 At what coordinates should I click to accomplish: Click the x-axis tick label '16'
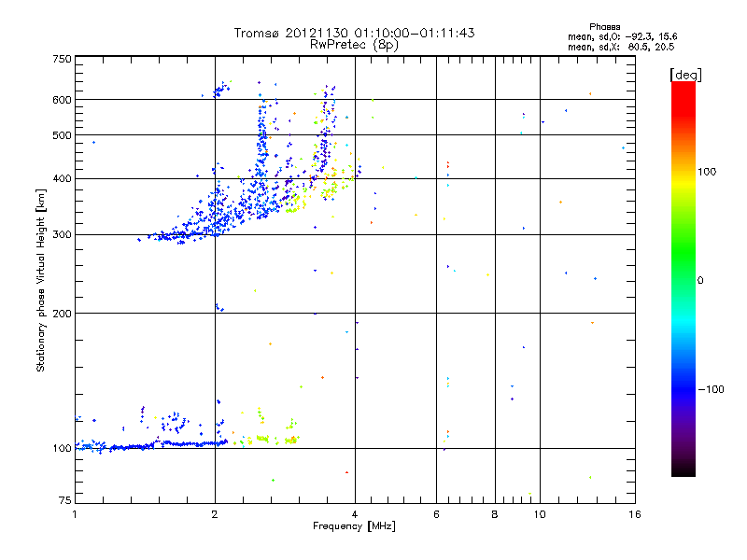[x=635, y=514]
